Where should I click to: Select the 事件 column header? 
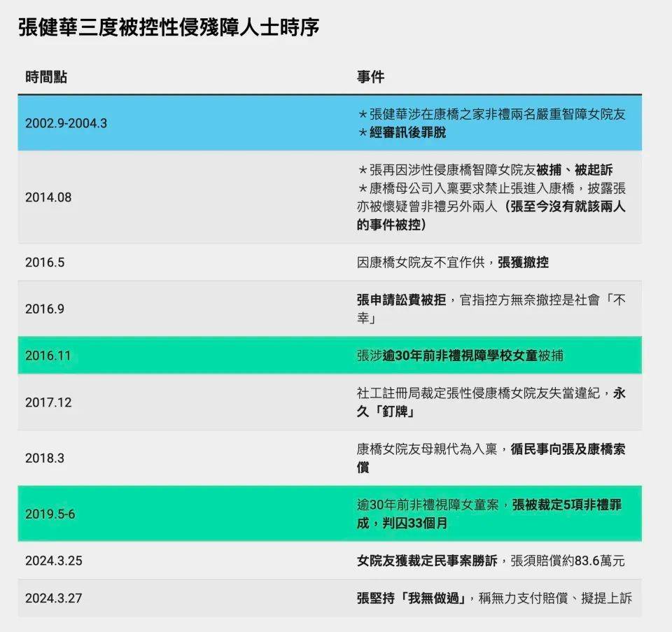click(x=370, y=77)
